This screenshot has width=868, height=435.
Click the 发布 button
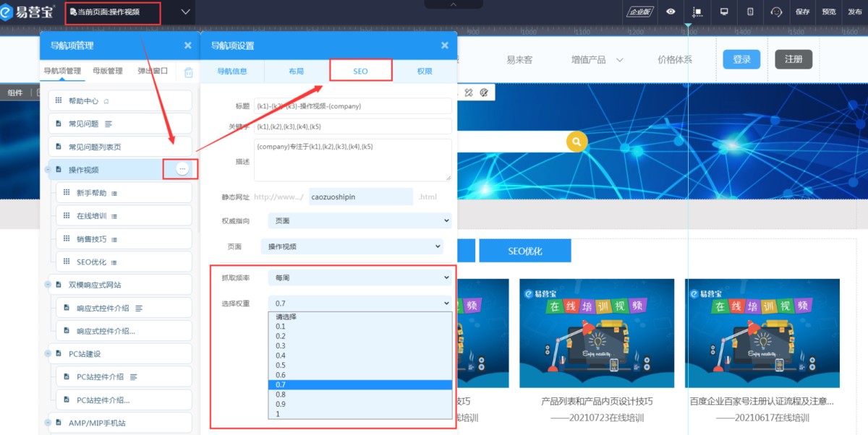coord(854,12)
